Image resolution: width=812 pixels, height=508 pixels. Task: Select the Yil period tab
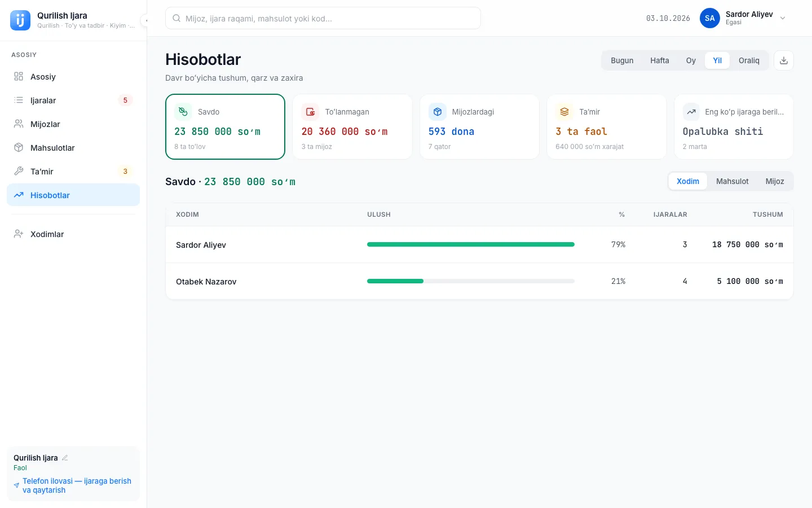pyautogui.click(x=717, y=60)
